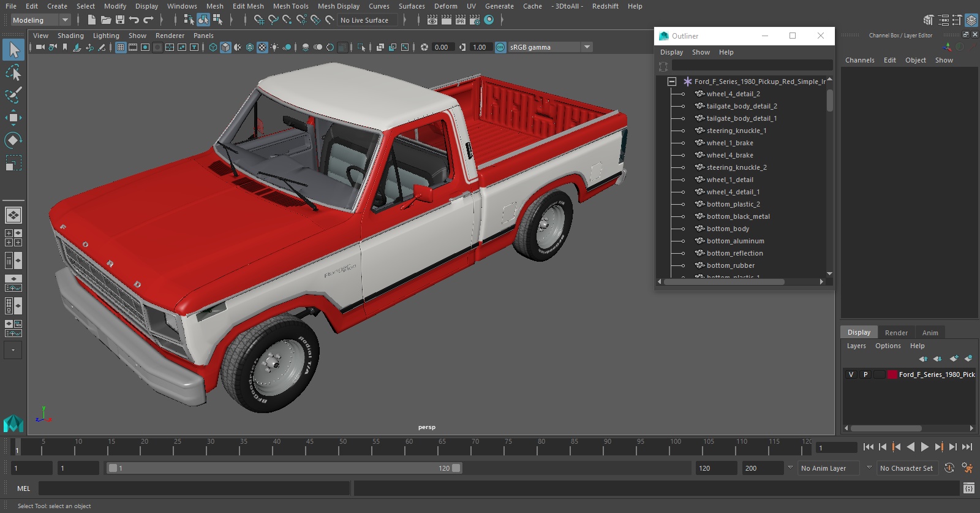
Task: Toggle use all lights bulb icon
Action: click(274, 47)
